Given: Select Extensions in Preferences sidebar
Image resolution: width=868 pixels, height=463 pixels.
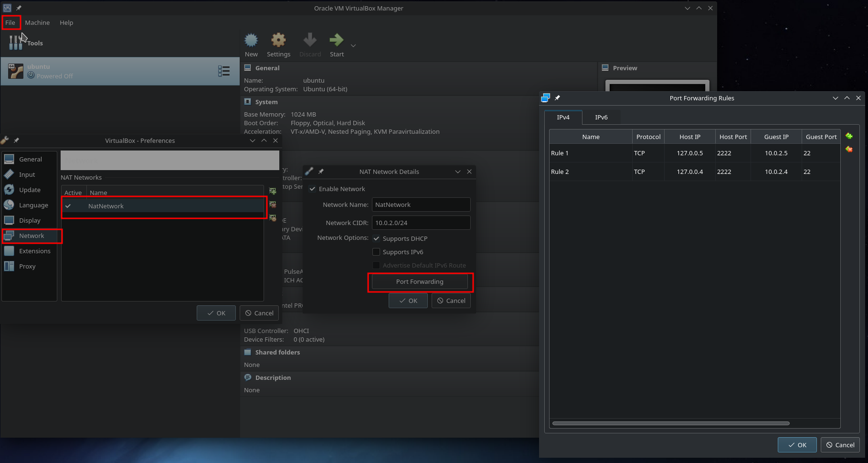Looking at the screenshot, I should point(30,251).
